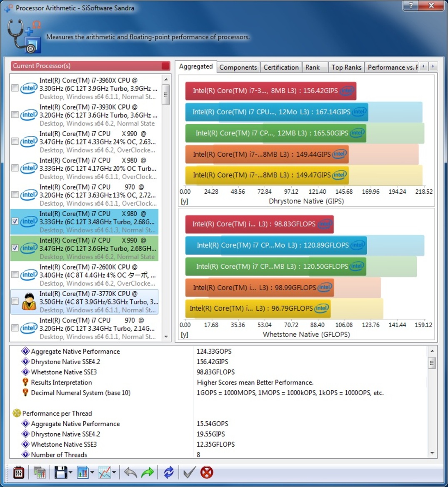Select the 15.54GOPS value

tap(212, 424)
